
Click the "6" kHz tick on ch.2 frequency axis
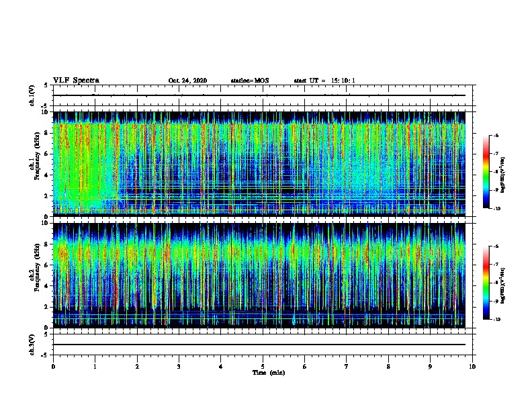click(46, 265)
